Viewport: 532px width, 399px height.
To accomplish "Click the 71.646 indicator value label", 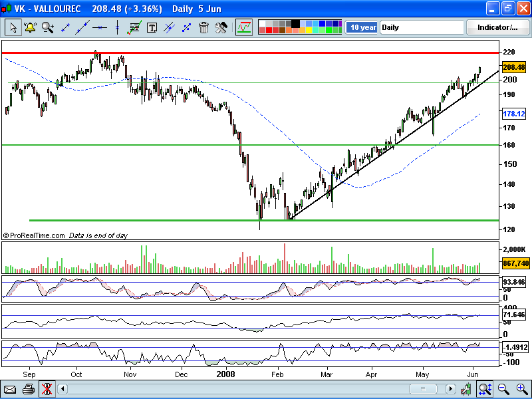I will point(513,315).
